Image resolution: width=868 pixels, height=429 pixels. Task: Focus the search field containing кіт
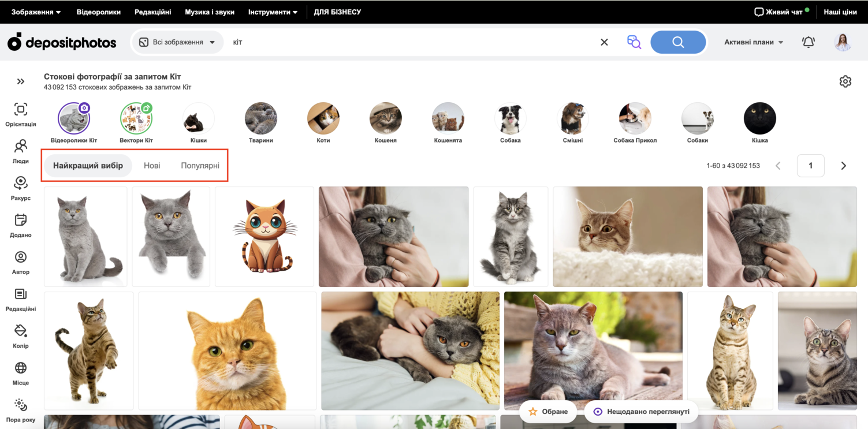tap(410, 42)
